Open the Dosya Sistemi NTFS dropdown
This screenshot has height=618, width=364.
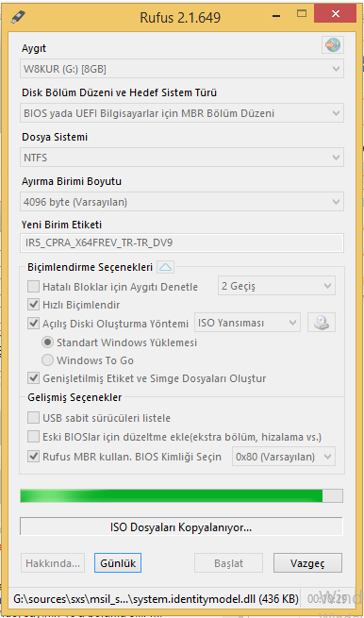(x=182, y=158)
